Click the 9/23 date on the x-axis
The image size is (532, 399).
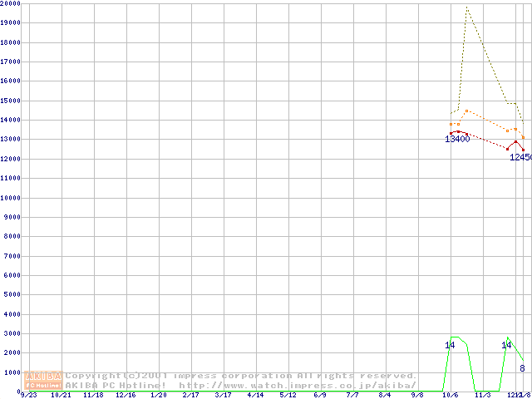coord(28,395)
